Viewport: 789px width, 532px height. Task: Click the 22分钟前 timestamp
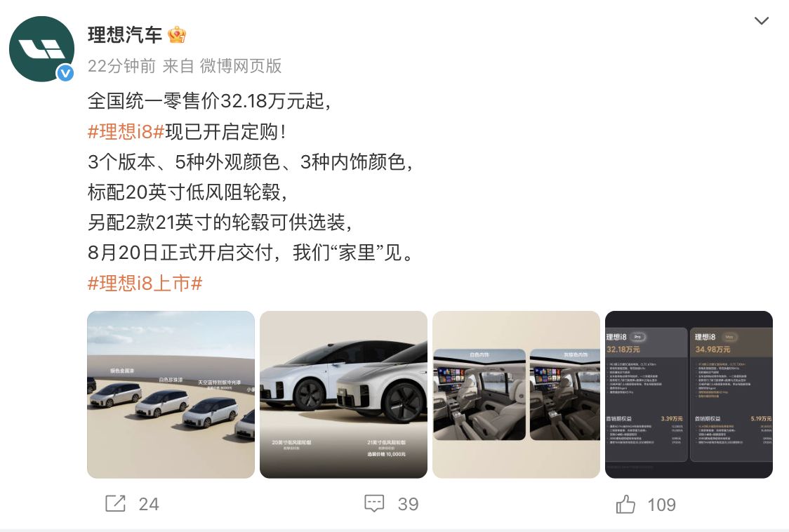tap(121, 66)
